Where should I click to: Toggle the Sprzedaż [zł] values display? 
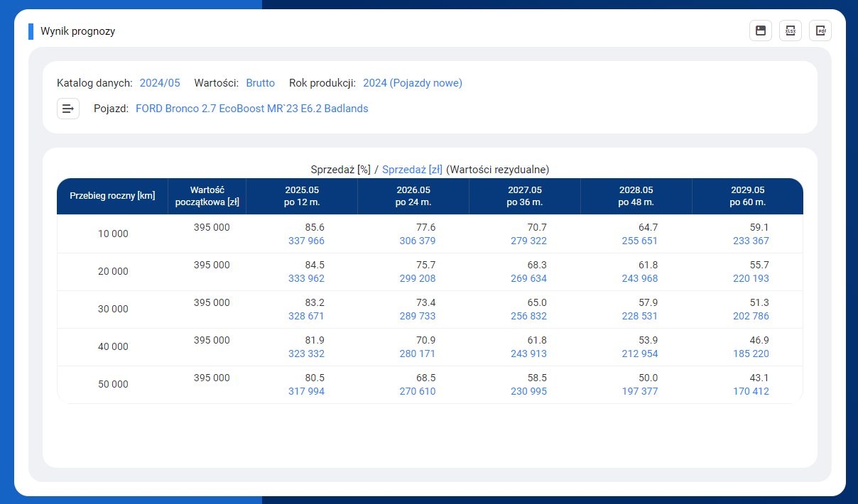coord(412,170)
